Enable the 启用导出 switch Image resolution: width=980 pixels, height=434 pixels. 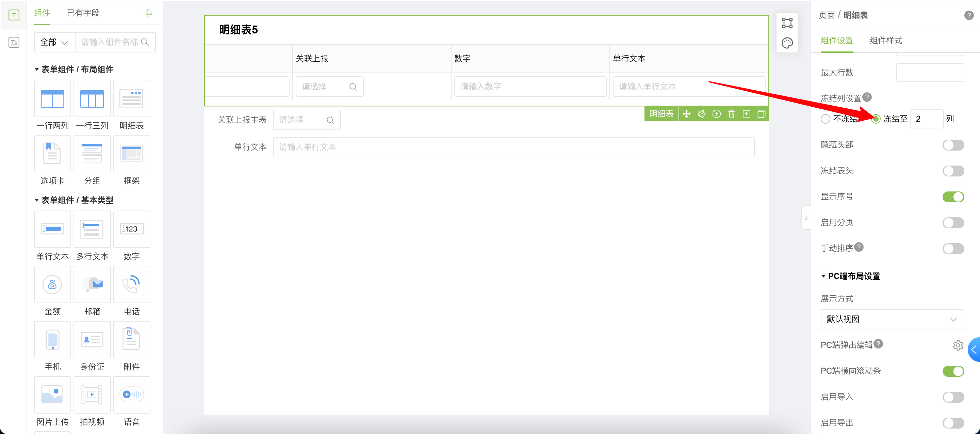[953, 423]
